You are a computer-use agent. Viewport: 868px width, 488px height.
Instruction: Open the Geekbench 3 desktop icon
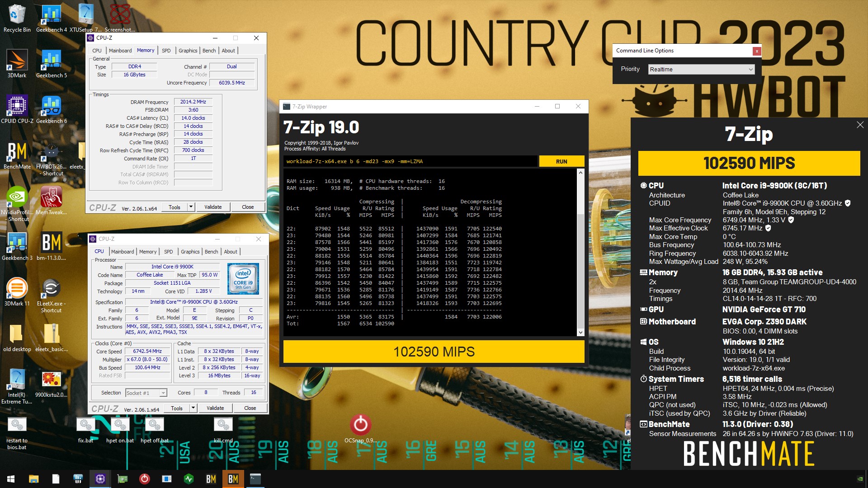click(17, 246)
